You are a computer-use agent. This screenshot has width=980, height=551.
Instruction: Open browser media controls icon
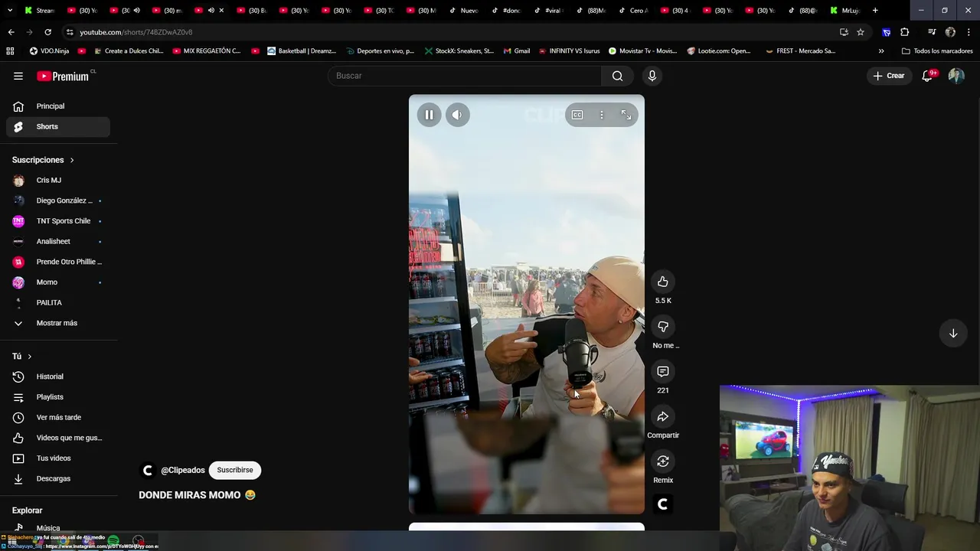coord(932,32)
